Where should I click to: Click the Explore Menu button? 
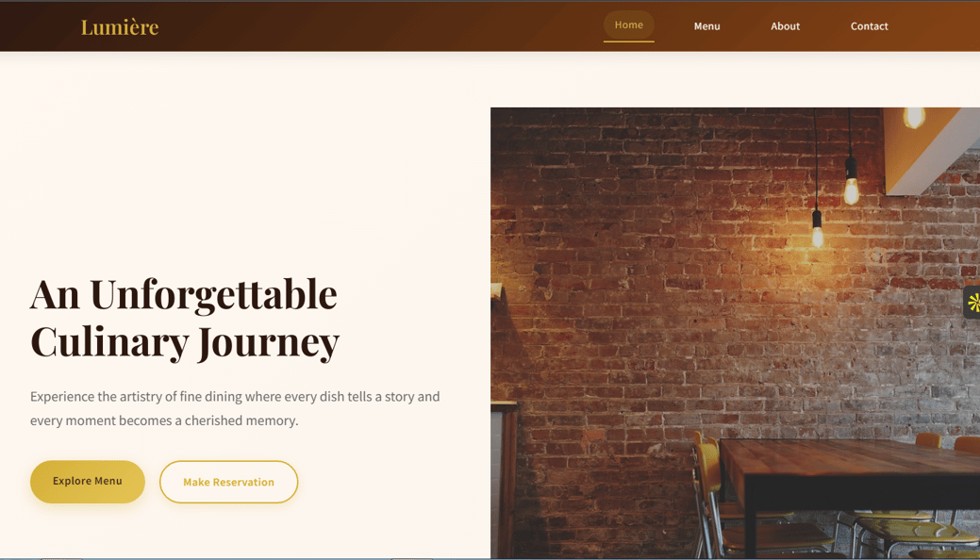pyautogui.click(x=88, y=481)
